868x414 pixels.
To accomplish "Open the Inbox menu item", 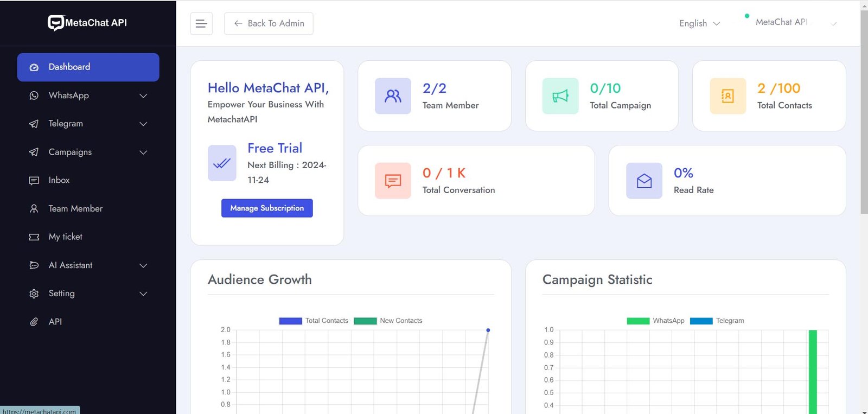I will coord(59,180).
